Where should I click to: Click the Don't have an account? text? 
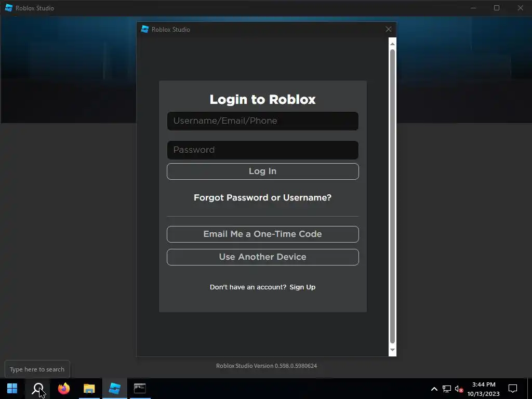[x=248, y=287]
